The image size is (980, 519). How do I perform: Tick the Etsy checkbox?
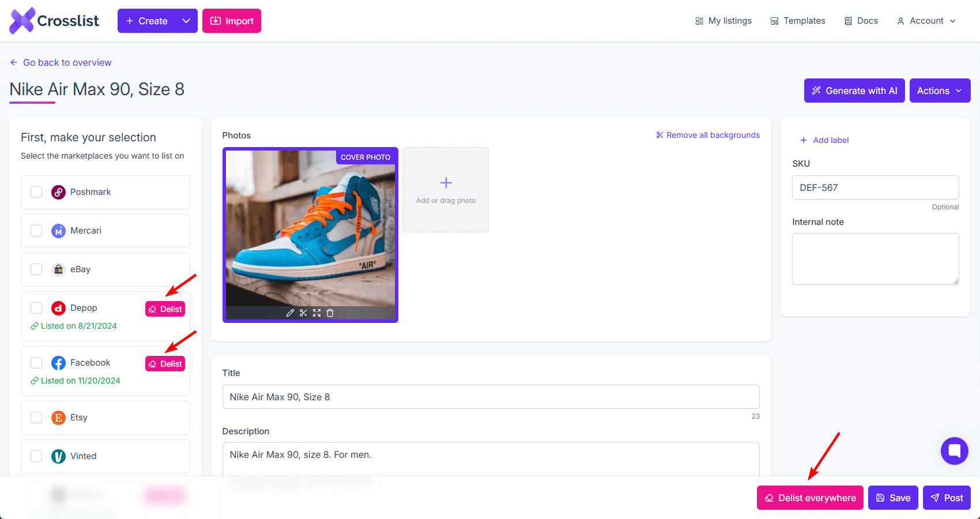point(36,418)
